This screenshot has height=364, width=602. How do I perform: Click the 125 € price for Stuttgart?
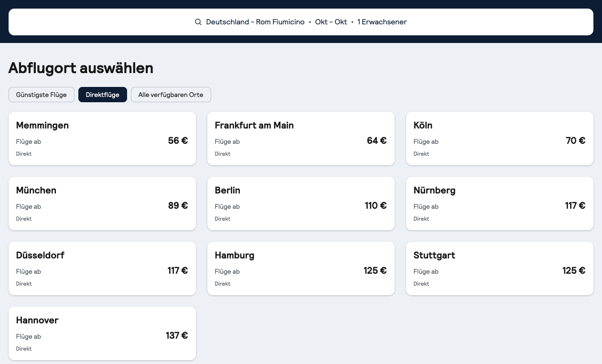574,270
